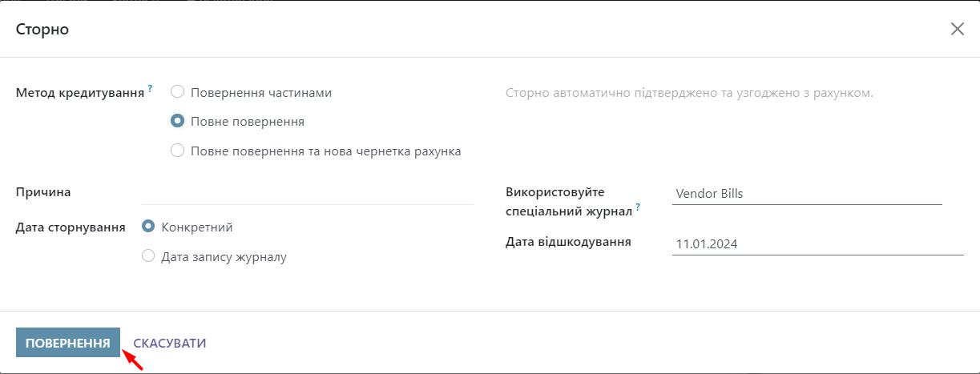The height and width of the screenshot is (374, 980).
Task: Click the Сторно автоматично підтверджено info text
Action: (689, 93)
